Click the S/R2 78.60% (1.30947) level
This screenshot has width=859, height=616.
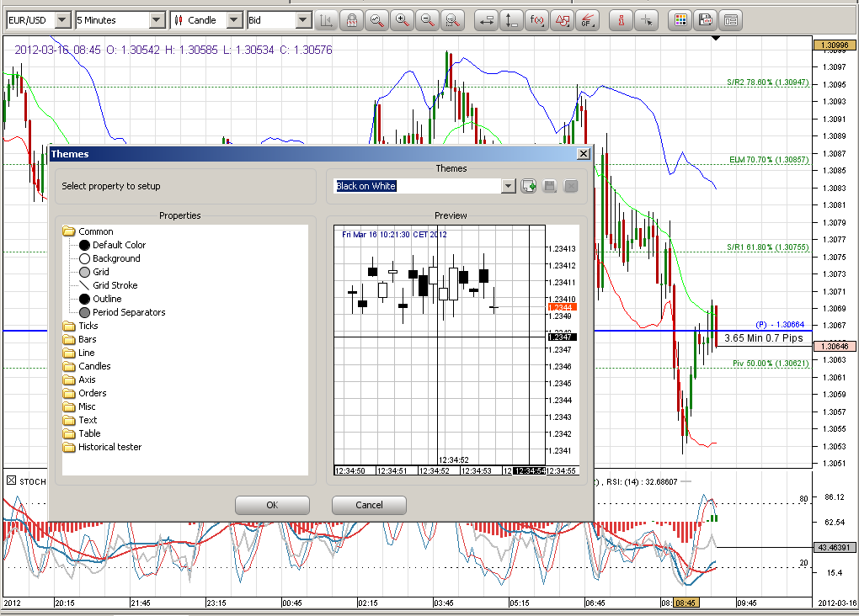tap(767, 82)
